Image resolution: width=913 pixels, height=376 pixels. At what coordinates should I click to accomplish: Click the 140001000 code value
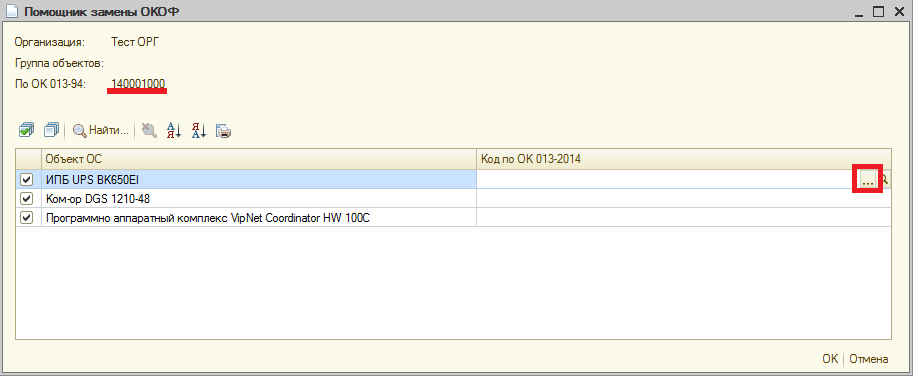(138, 84)
